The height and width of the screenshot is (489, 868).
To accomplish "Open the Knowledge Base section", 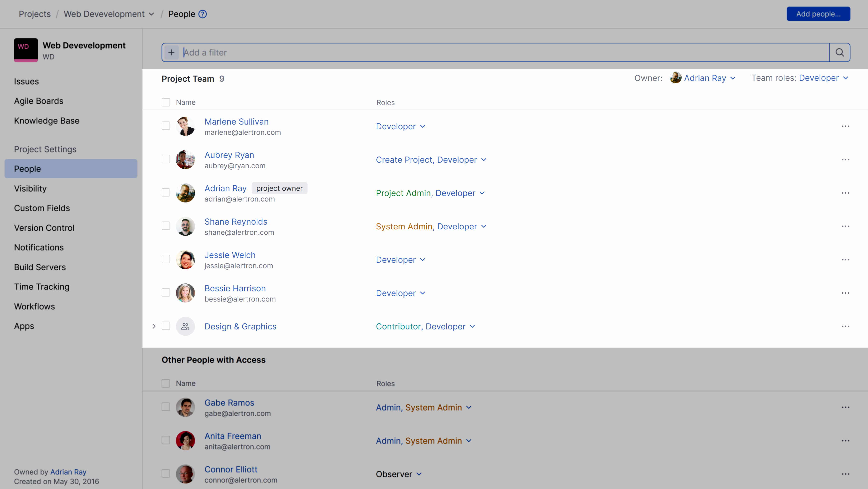I will [x=46, y=121].
